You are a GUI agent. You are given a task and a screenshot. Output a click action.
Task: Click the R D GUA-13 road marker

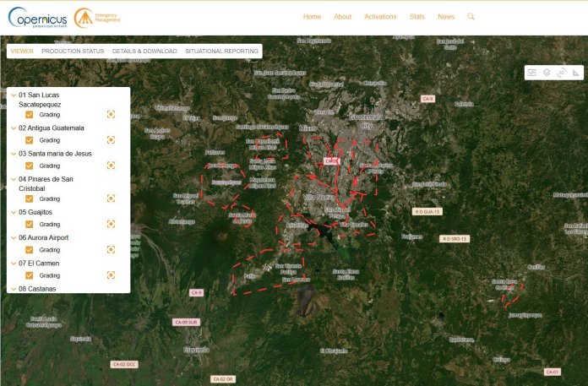tap(427, 212)
